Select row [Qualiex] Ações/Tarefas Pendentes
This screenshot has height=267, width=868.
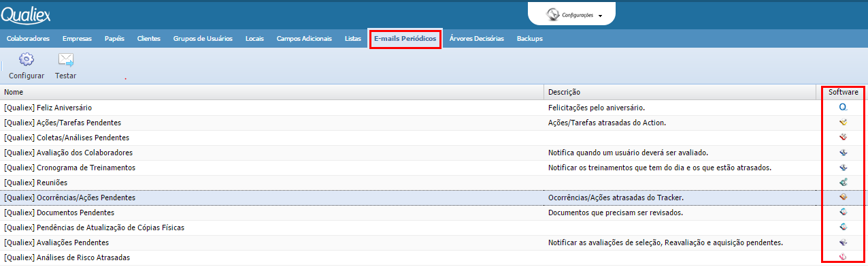(434, 123)
